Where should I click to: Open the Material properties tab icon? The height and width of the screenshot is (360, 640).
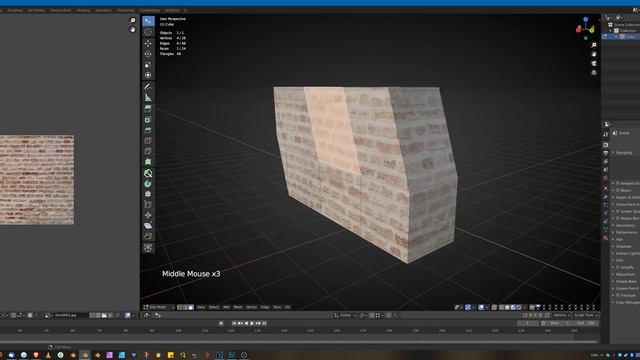click(606, 238)
